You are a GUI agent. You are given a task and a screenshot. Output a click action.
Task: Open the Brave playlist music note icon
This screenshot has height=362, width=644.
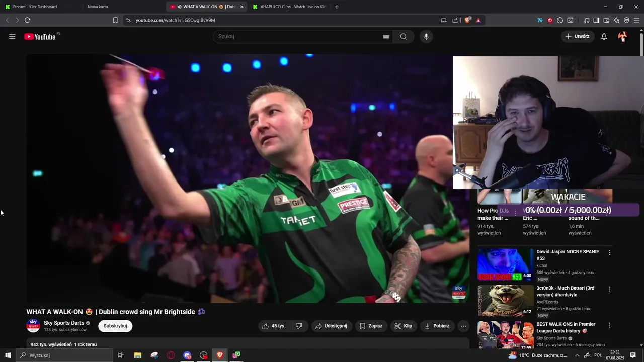coord(586,20)
